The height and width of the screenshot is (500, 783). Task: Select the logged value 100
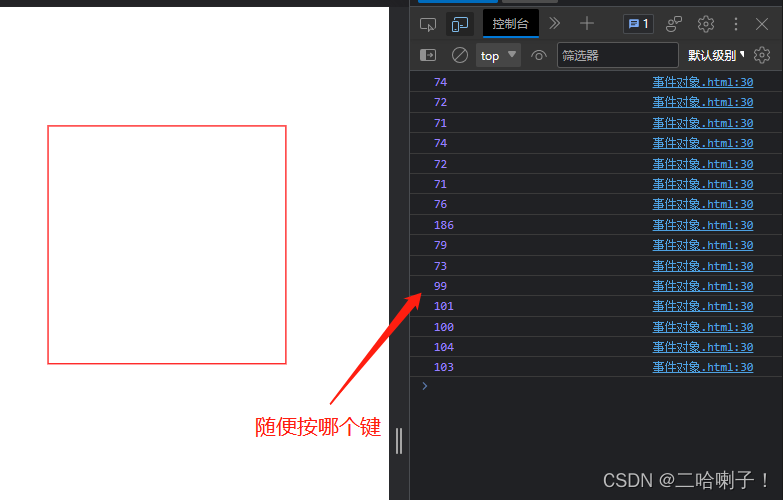443,327
